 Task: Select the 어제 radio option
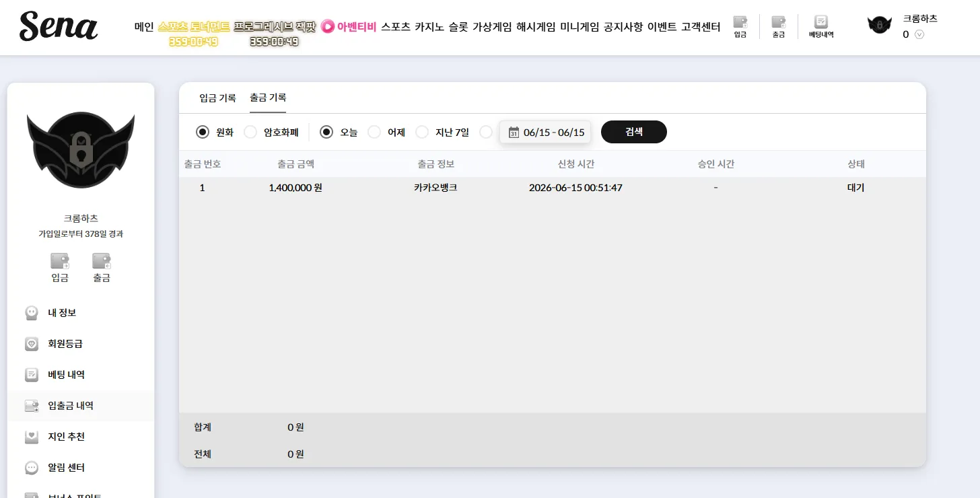374,132
